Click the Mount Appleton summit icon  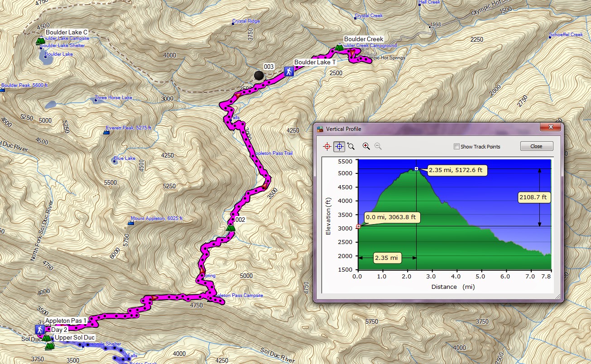(x=130, y=223)
